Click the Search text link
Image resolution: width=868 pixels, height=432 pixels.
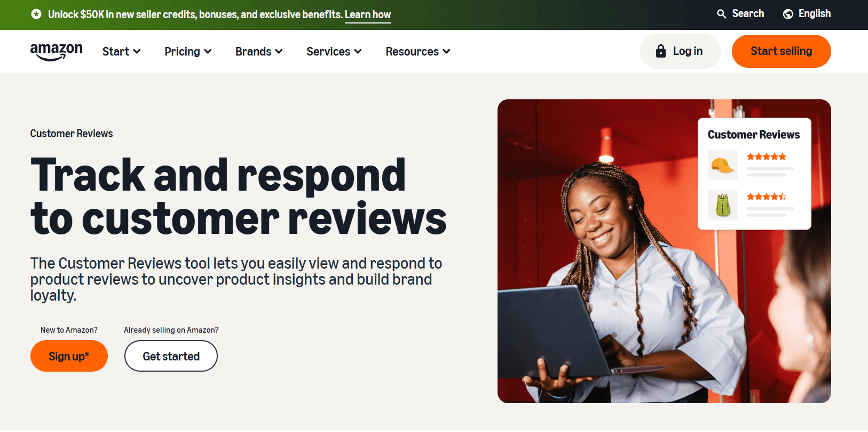(x=748, y=14)
